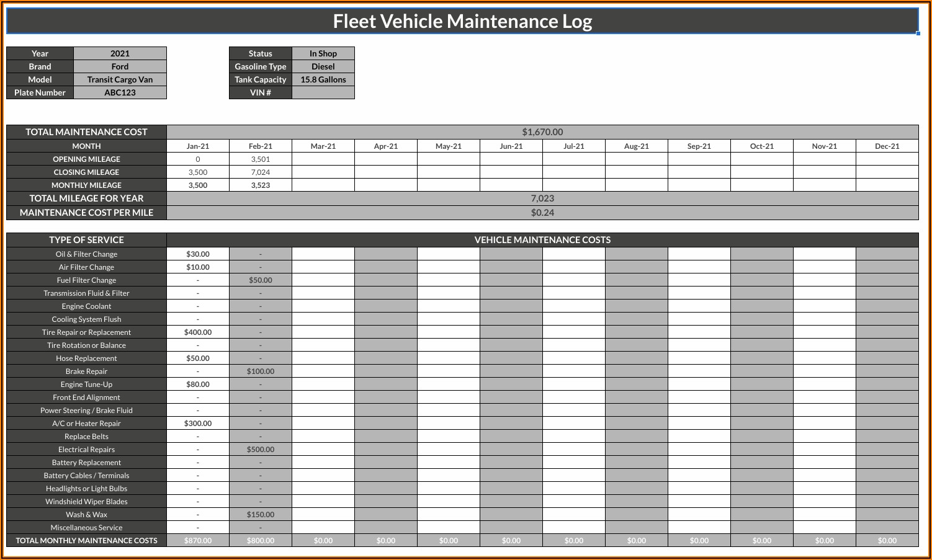Select the December monthly total $0.00
Screen dimensions: 932x560
(x=887, y=541)
